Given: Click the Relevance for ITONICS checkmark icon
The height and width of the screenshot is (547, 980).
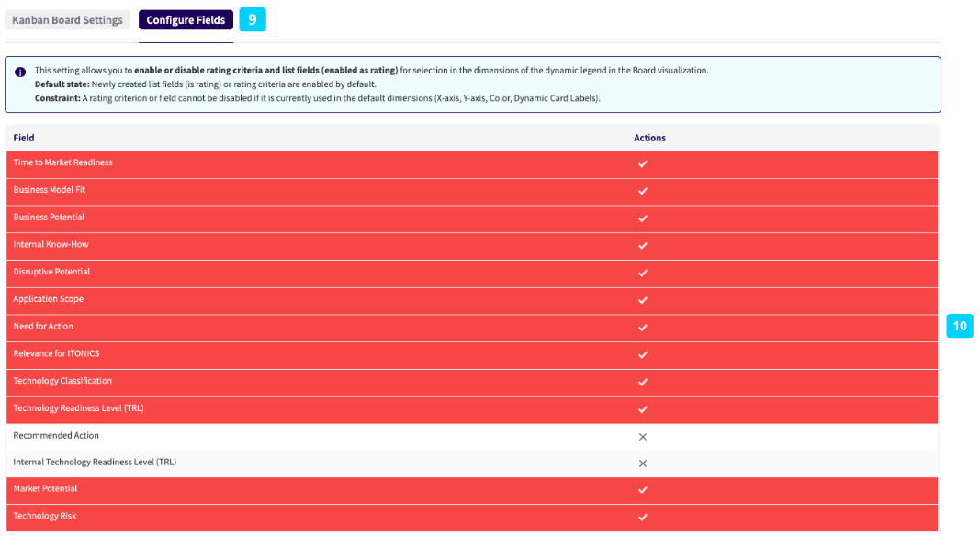Looking at the screenshot, I should coord(643,354).
